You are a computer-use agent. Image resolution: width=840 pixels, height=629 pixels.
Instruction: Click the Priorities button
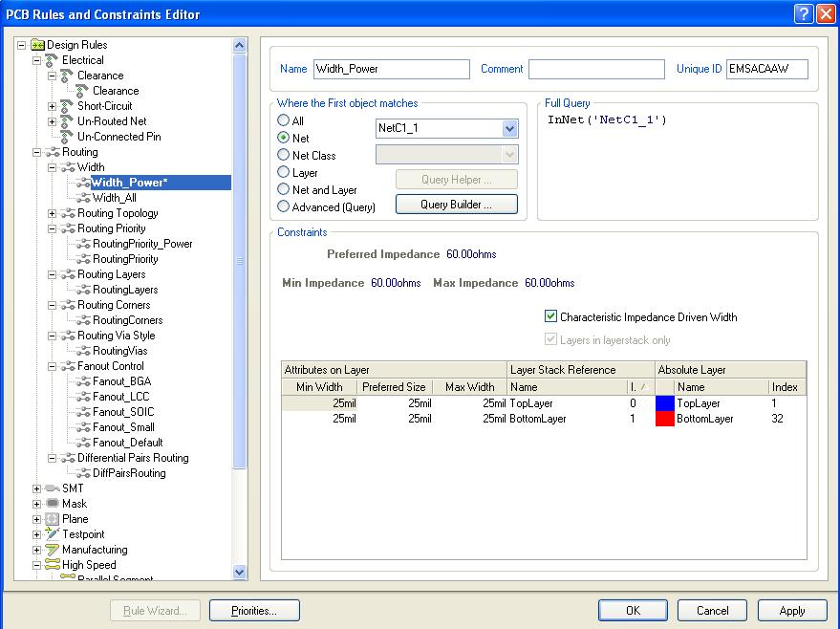click(254, 611)
